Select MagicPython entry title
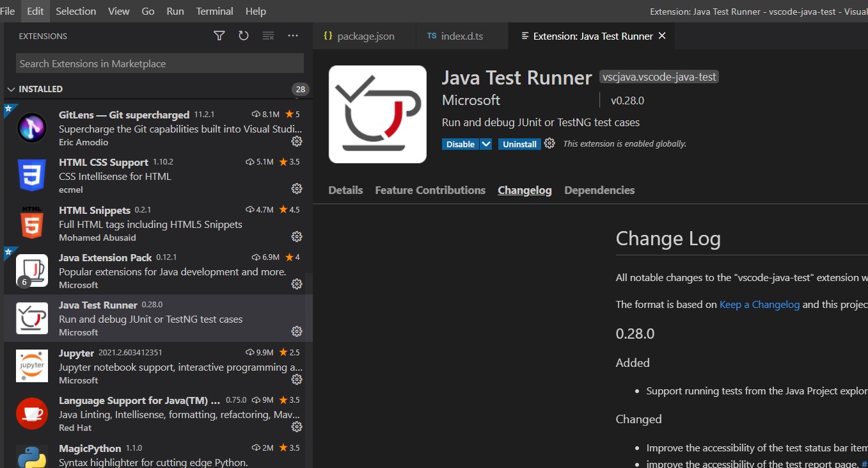Image resolution: width=868 pixels, height=468 pixels. (x=90, y=448)
